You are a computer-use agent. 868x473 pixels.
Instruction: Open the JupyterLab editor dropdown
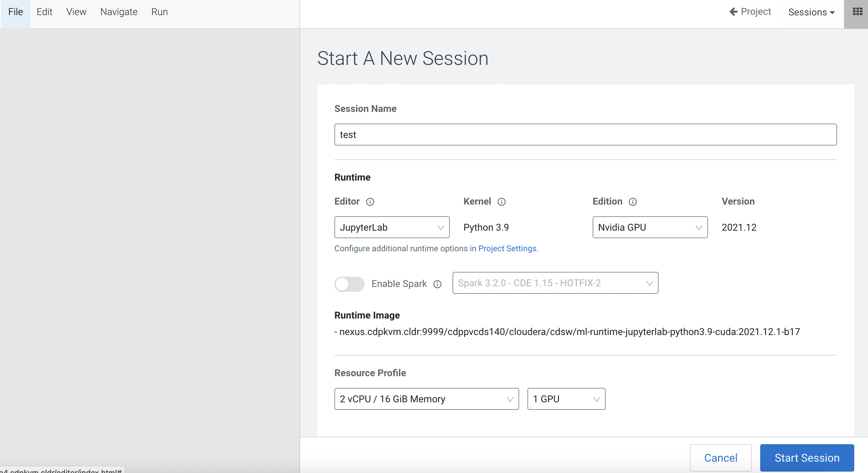tap(392, 227)
